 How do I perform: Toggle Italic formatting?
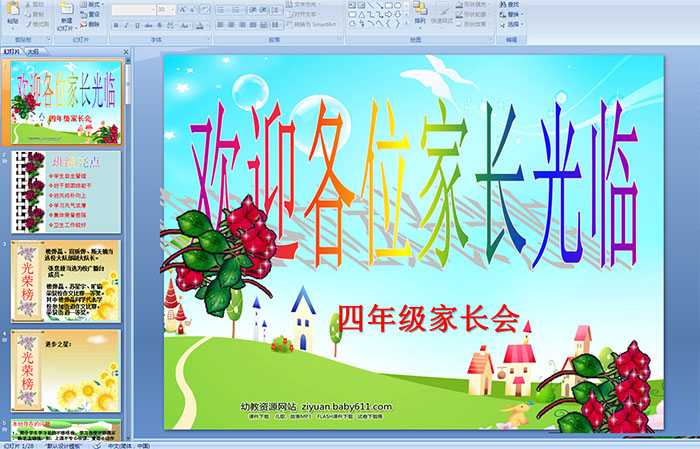click(126, 25)
